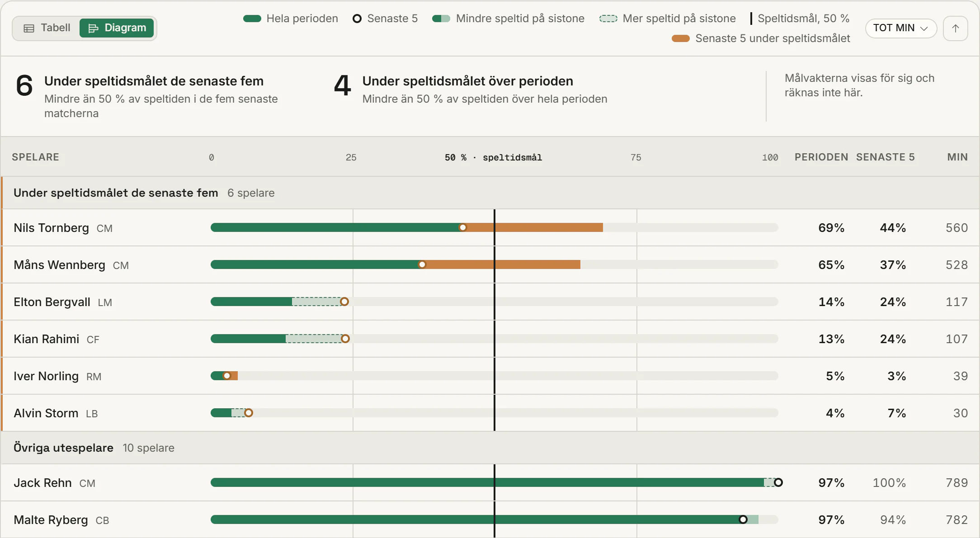Click Jack Rehn's Senaste 5 circle marker
This screenshot has height=538, width=980.
[x=778, y=482]
